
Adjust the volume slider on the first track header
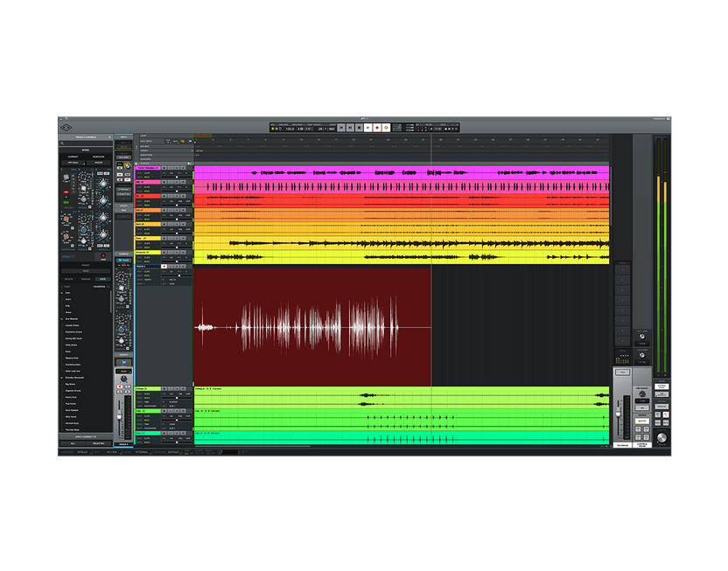click(x=178, y=176)
